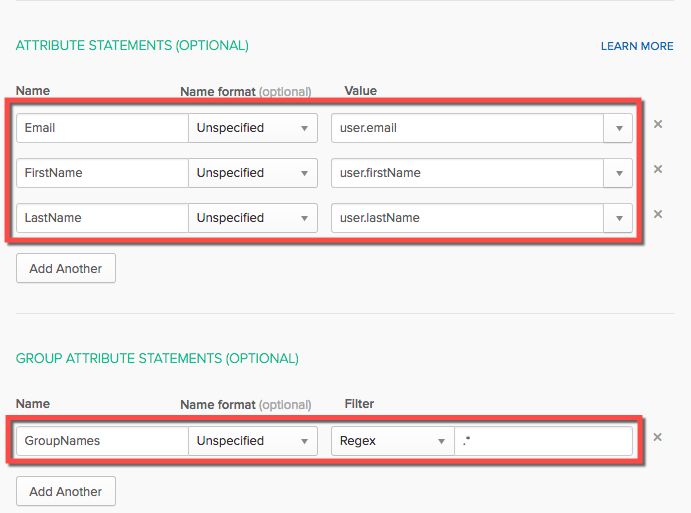The width and height of the screenshot is (691, 513).
Task: Expand the user.firstName value dropdown arrow
Action: coord(618,173)
